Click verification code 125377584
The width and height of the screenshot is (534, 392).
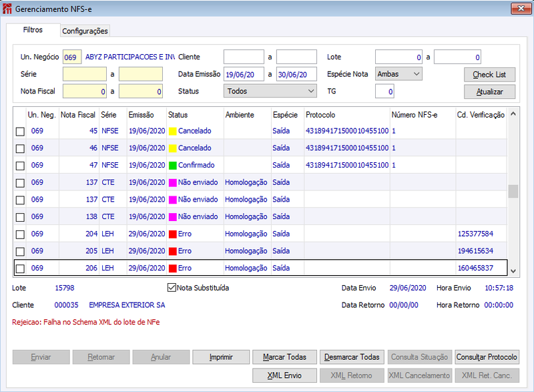(475, 234)
